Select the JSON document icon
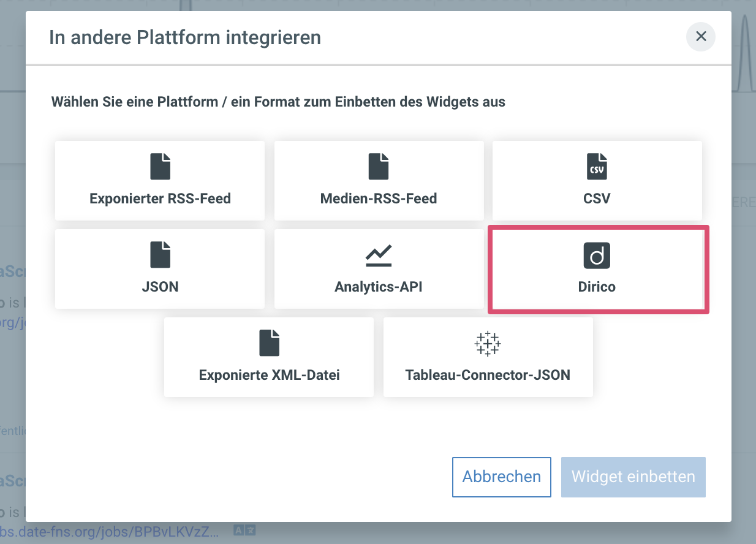The height and width of the screenshot is (544, 756). pos(160,255)
